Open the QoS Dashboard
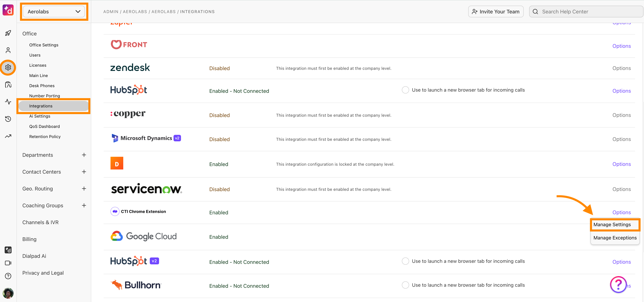 pyautogui.click(x=45, y=127)
